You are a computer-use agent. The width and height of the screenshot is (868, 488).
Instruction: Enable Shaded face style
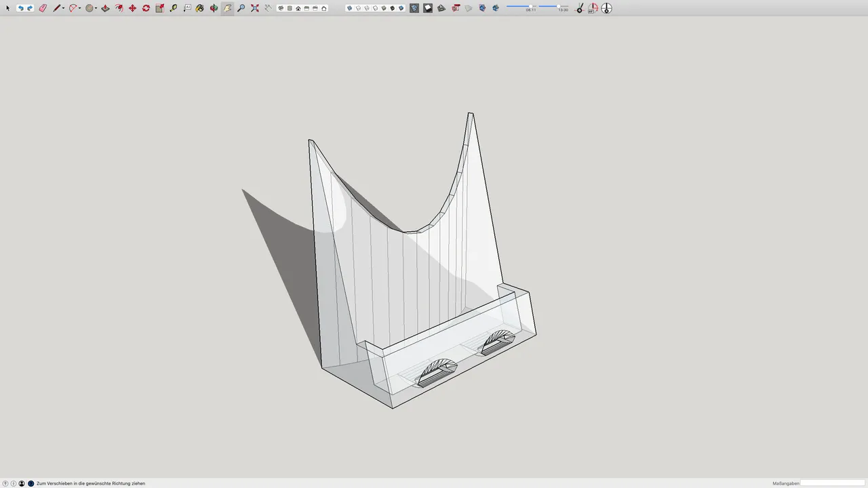point(384,8)
